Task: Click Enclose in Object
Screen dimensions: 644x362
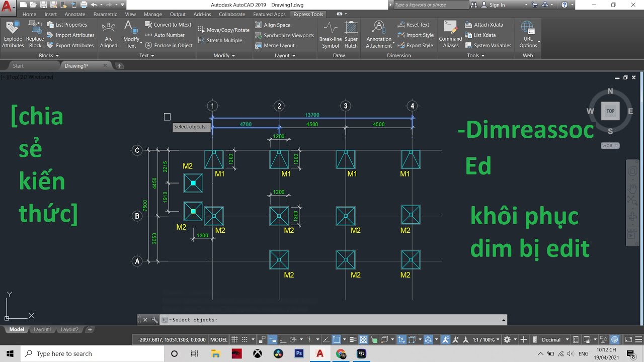Action: (x=169, y=45)
